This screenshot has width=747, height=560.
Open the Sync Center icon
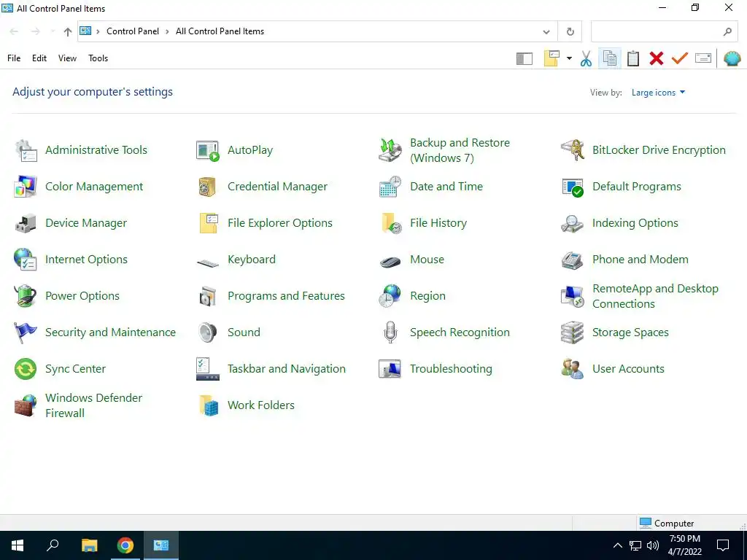tap(26, 368)
